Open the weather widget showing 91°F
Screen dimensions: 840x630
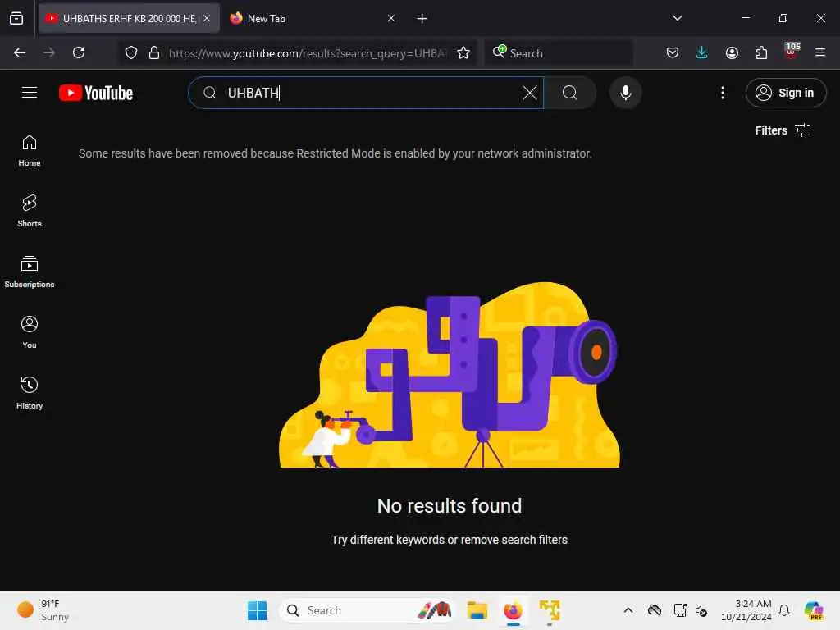[x=43, y=610]
